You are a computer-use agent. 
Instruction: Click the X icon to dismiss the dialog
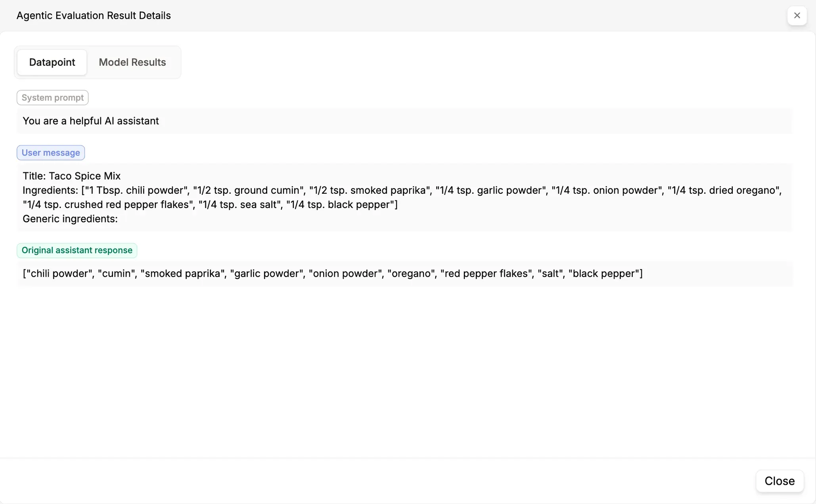pyautogui.click(x=797, y=15)
